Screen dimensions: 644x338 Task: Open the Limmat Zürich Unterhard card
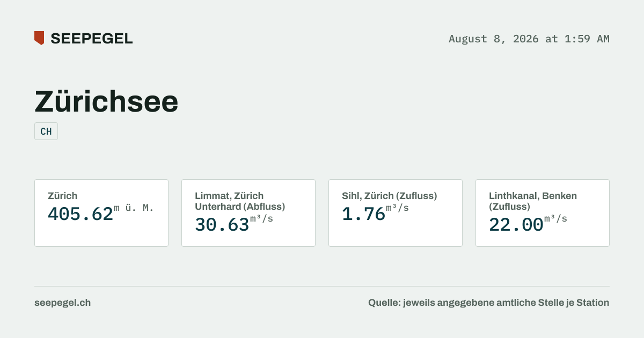(248, 213)
